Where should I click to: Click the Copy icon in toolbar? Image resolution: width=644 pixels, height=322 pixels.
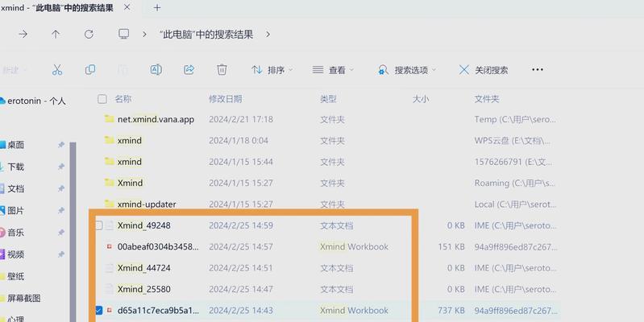click(90, 70)
